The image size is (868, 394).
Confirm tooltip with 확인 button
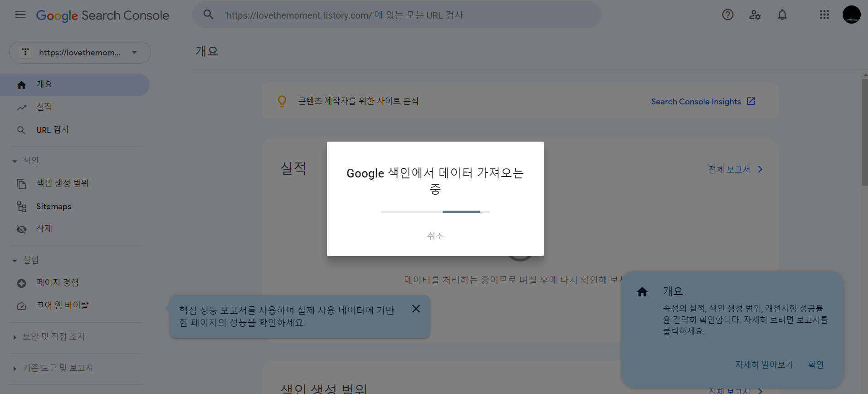pyautogui.click(x=815, y=364)
